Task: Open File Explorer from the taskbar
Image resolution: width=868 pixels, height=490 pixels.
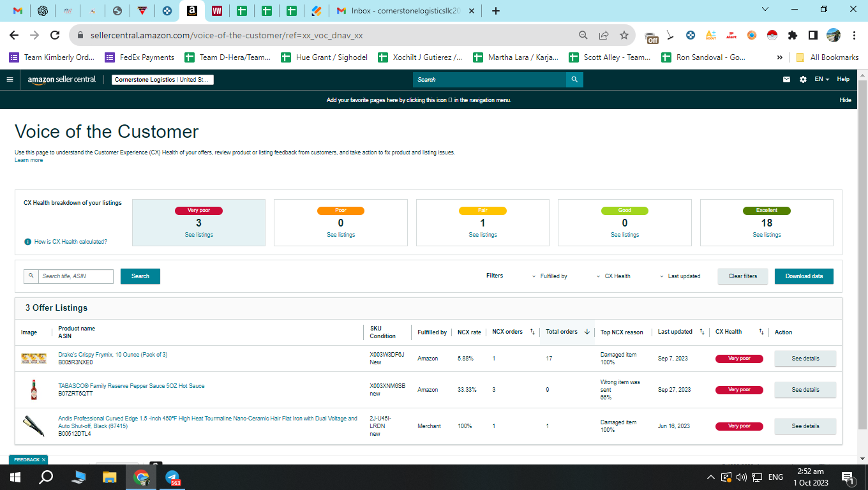Action: pyautogui.click(x=110, y=477)
